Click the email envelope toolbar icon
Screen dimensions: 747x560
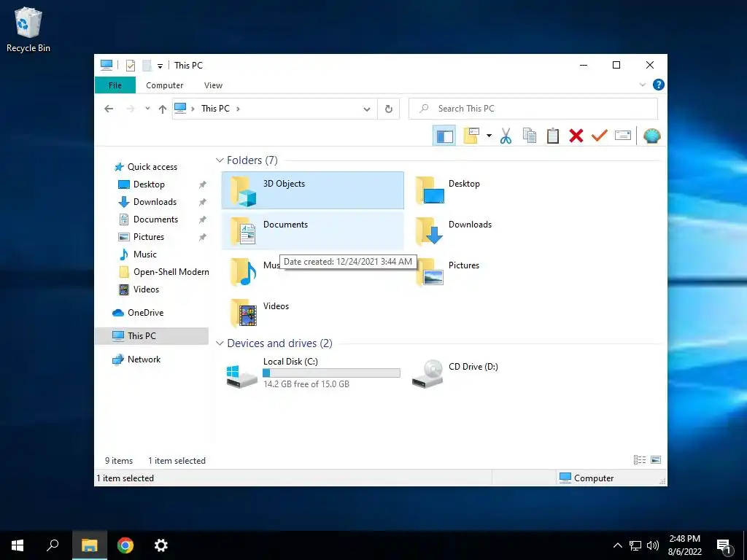click(x=623, y=136)
